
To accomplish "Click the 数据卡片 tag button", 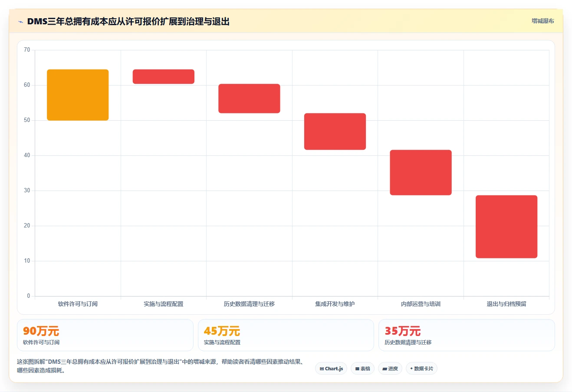I will point(421,369).
